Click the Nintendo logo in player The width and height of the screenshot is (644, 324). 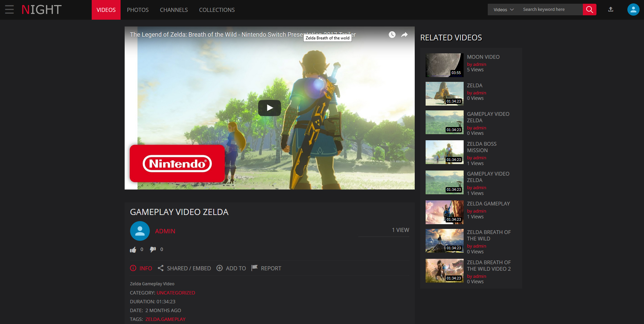(x=177, y=164)
